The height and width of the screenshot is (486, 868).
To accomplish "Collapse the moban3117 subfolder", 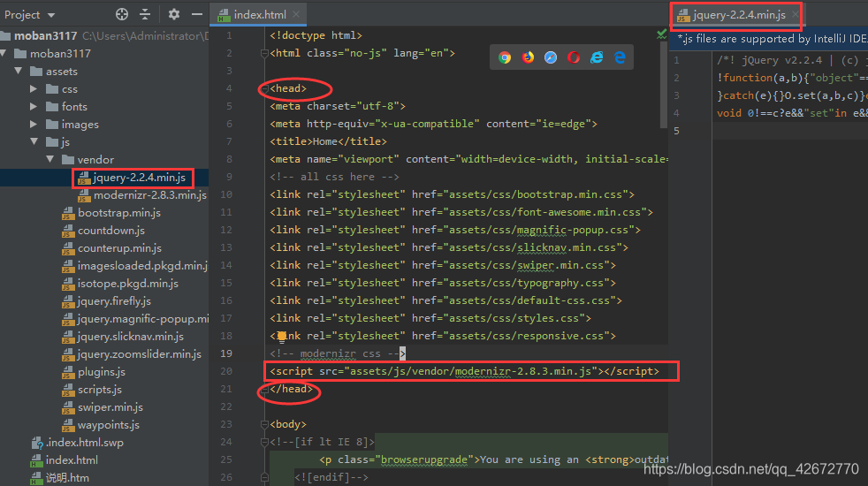I will point(4,54).
